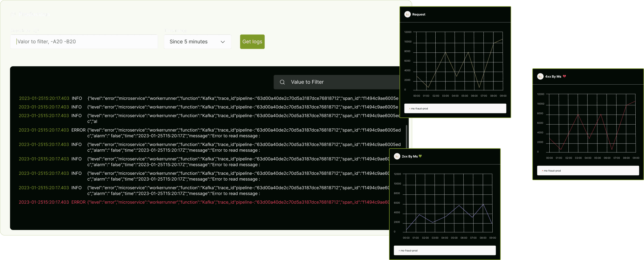Screen dimensions: 644x260
Task: Focus the Valor to filter input field
Action: click(x=84, y=42)
